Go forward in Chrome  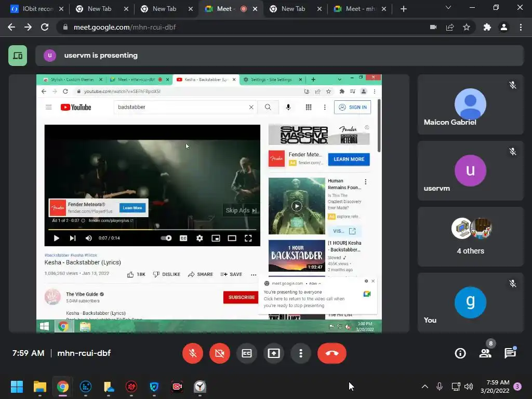(x=28, y=27)
